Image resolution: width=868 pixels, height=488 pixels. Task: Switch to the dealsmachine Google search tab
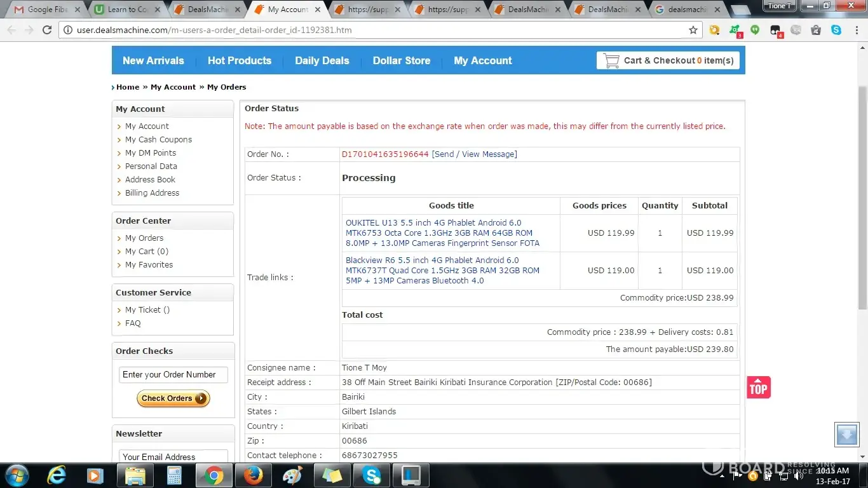tap(688, 10)
